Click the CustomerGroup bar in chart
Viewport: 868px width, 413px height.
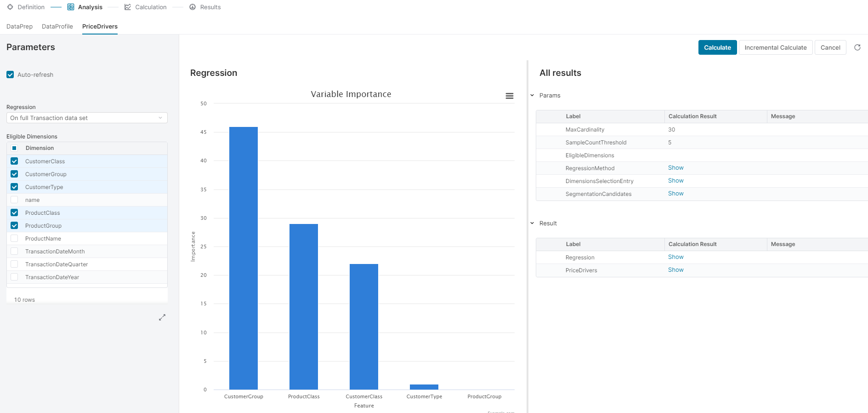pos(243,258)
